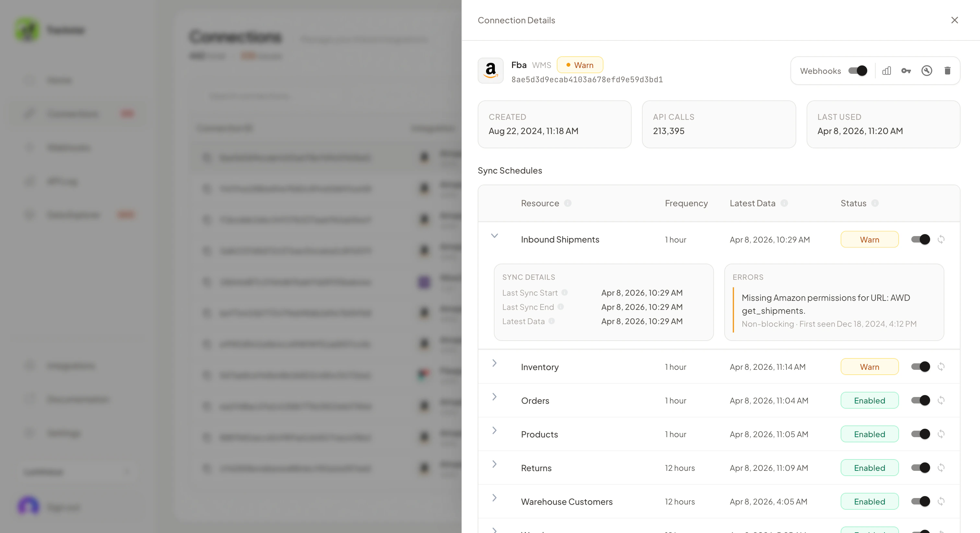This screenshot has width=980, height=533.
Task: Expand the Returns sync row
Action: [x=495, y=464]
